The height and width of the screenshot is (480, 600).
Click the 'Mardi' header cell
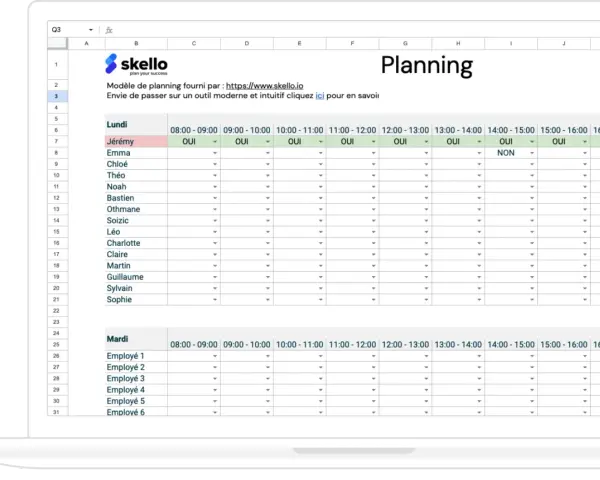click(136, 339)
